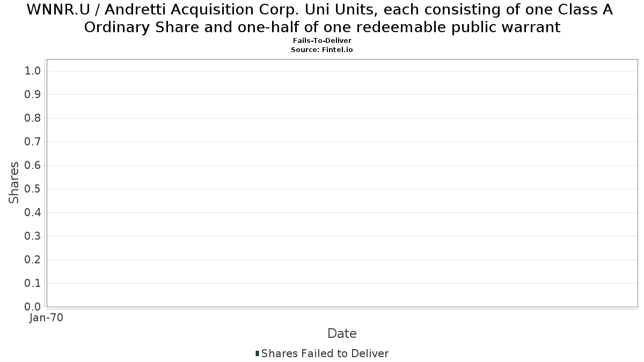Click the Source: Fintel.io text
Image resolution: width=644 pixels, height=362 pixels.
pos(322,49)
